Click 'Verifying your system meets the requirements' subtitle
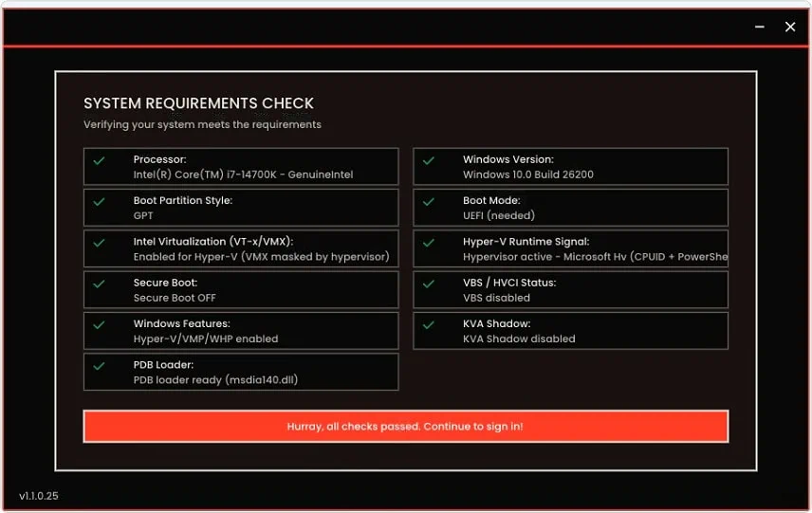 tap(202, 125)
